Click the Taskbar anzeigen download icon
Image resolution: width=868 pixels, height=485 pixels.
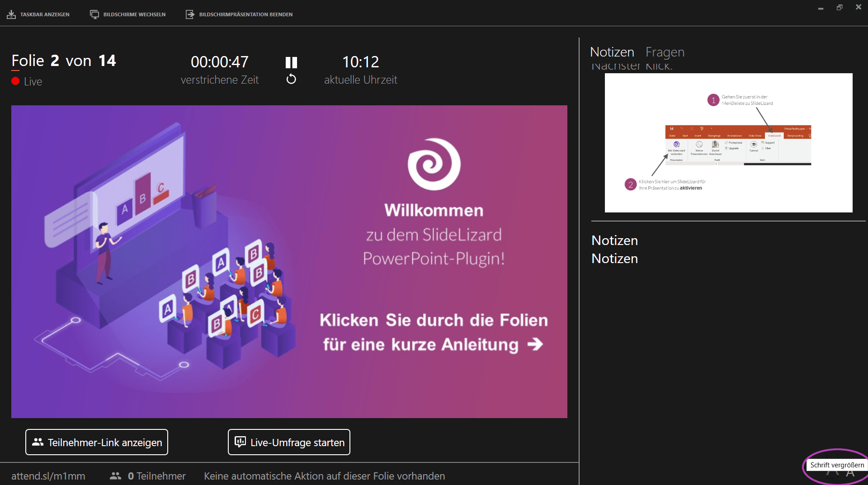tap(11, 14)
